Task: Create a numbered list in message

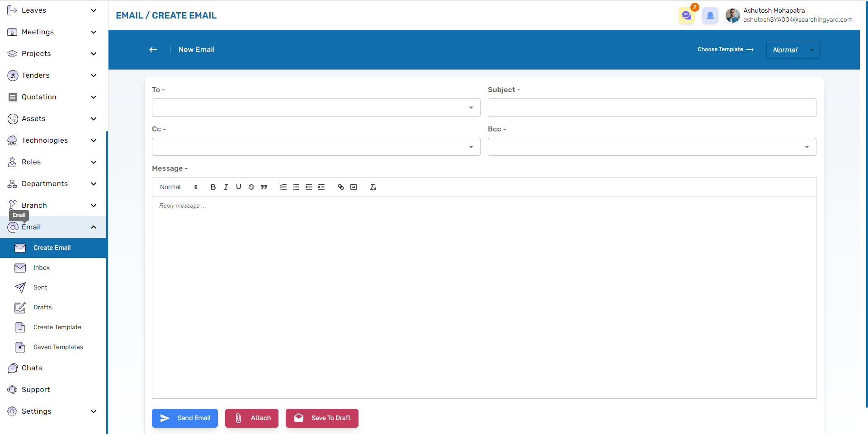Action: 283,187
